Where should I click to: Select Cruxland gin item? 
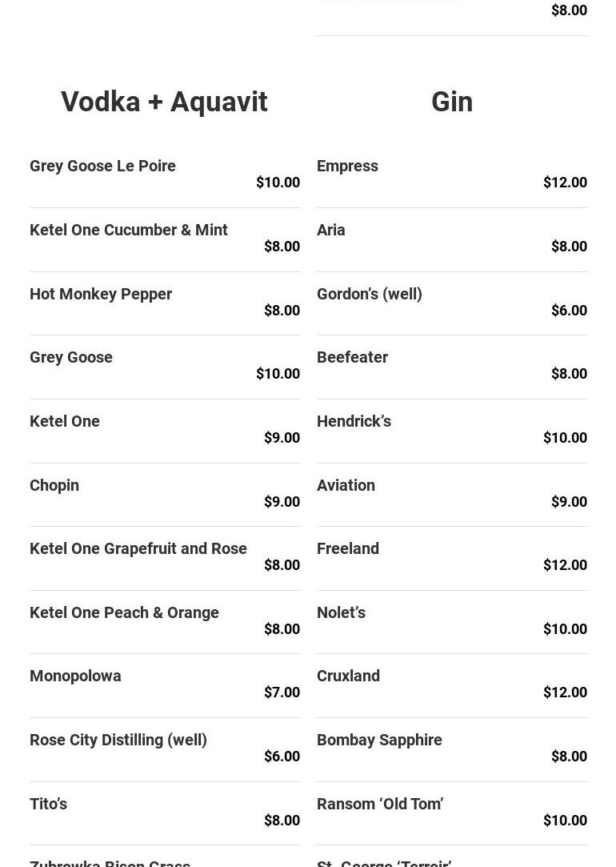click(348, 676)
